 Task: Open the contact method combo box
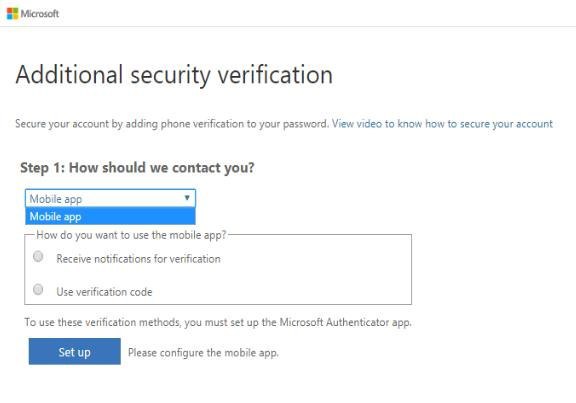(110, 199)
